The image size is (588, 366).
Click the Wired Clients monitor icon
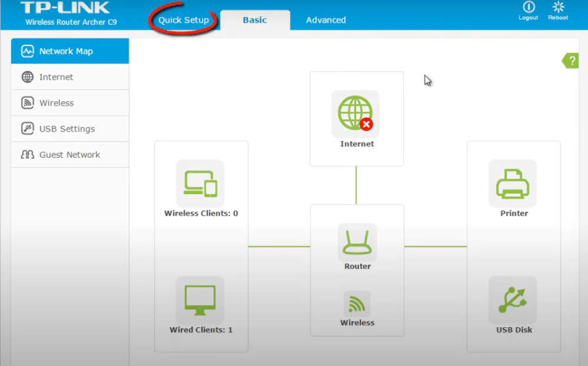point(200,298)
